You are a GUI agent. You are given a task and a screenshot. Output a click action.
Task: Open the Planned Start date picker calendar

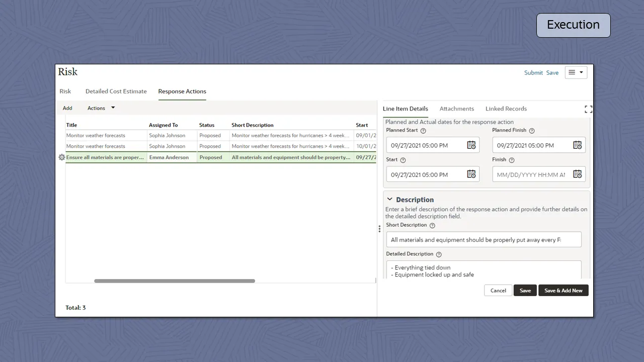coord(471,145)
